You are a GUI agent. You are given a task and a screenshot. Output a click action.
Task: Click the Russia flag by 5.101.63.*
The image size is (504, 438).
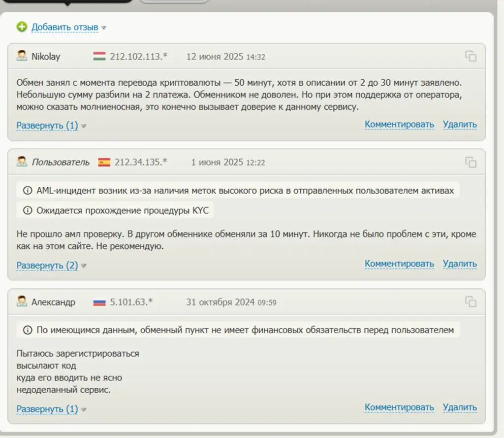point(99,303)
